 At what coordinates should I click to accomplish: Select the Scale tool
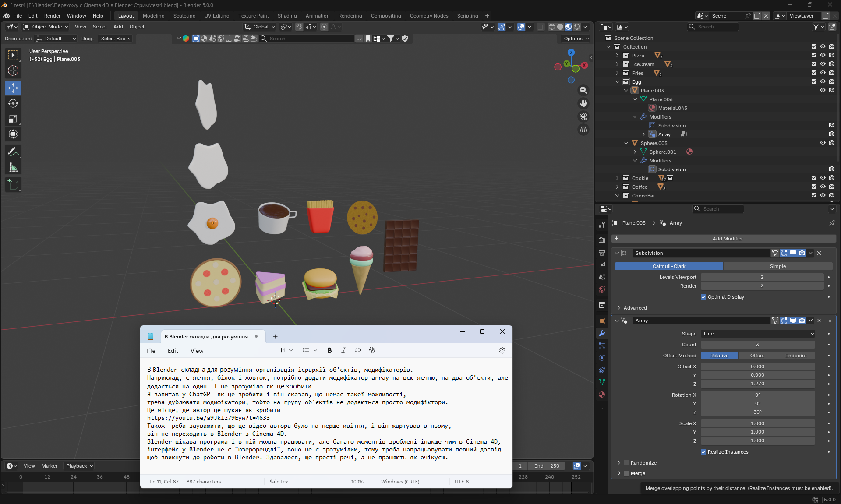pos(13,119)
